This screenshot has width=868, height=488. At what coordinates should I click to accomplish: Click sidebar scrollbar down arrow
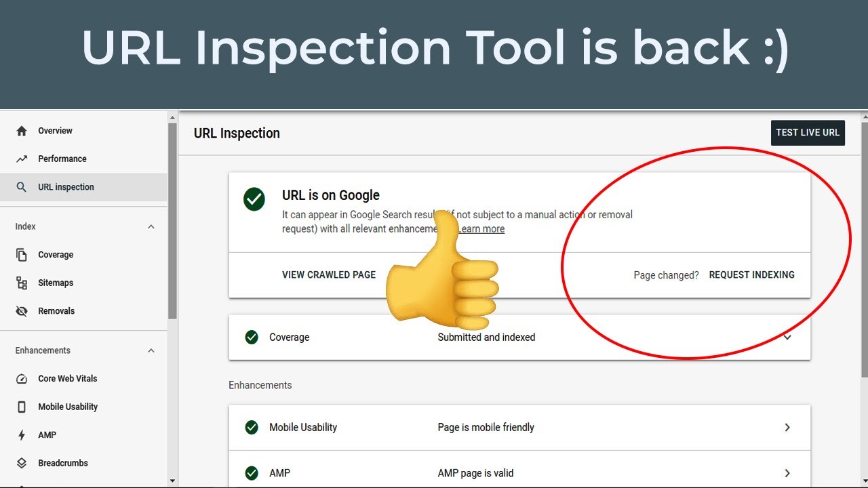(x=172, y=481)
